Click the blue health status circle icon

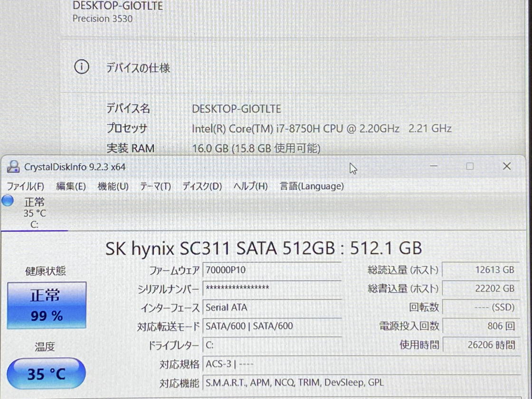pos(8,200)
